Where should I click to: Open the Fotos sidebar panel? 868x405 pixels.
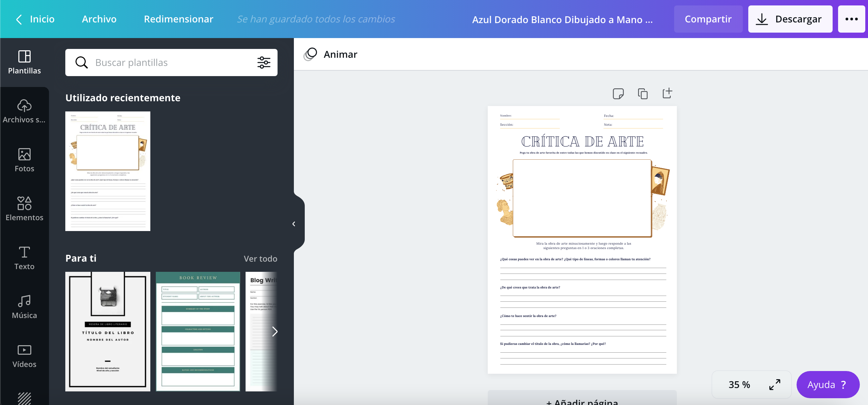click(24, 160)
